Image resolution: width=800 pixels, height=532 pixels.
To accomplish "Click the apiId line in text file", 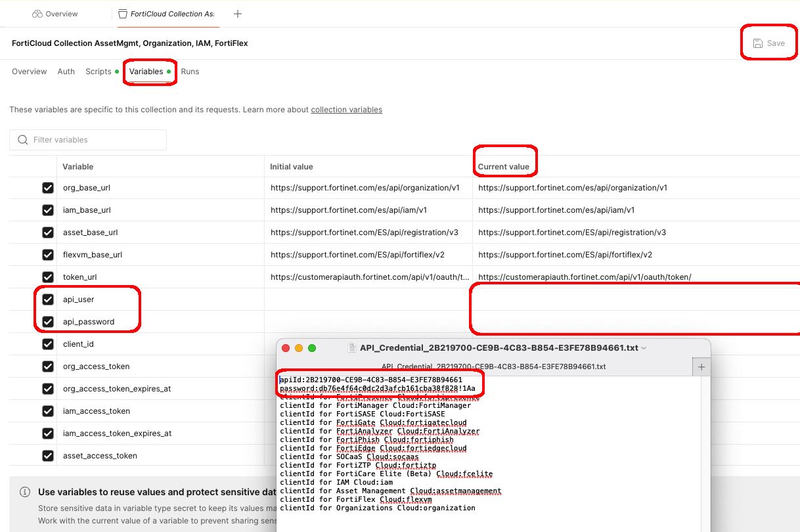I will click(371, 380).
